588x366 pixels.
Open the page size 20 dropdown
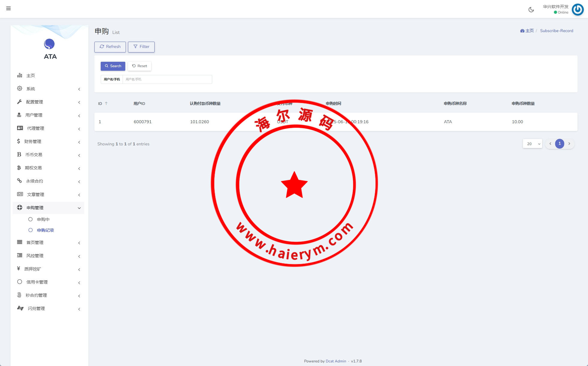(533, 144)
